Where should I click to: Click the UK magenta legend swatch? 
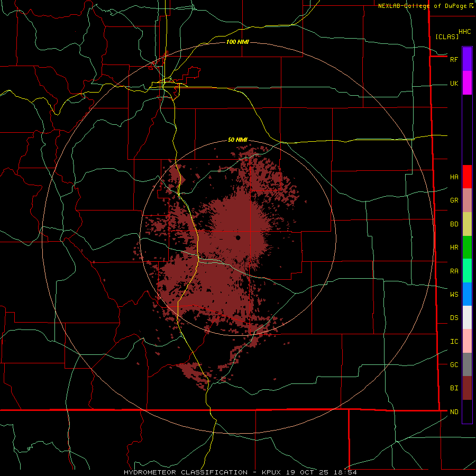467,83
